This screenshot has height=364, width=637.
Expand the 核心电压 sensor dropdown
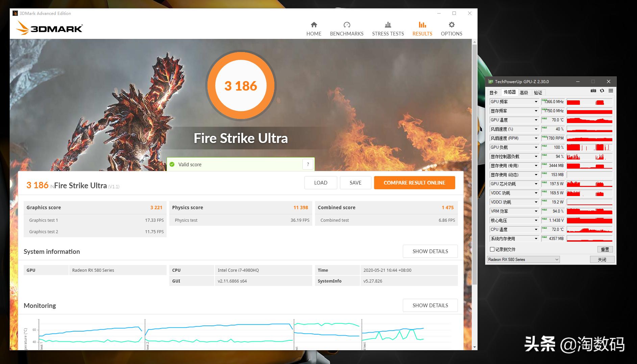coord(536,220)
